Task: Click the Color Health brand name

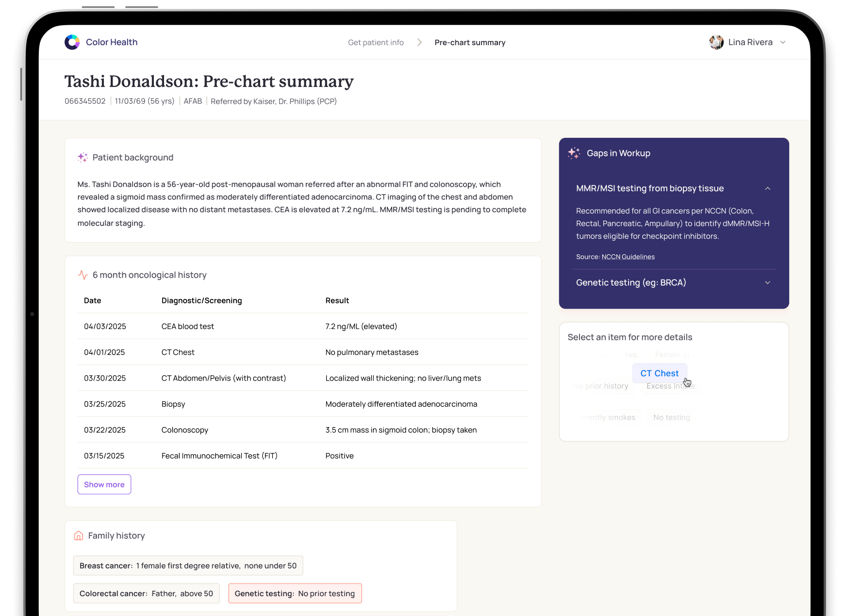Action: point(112,42)
